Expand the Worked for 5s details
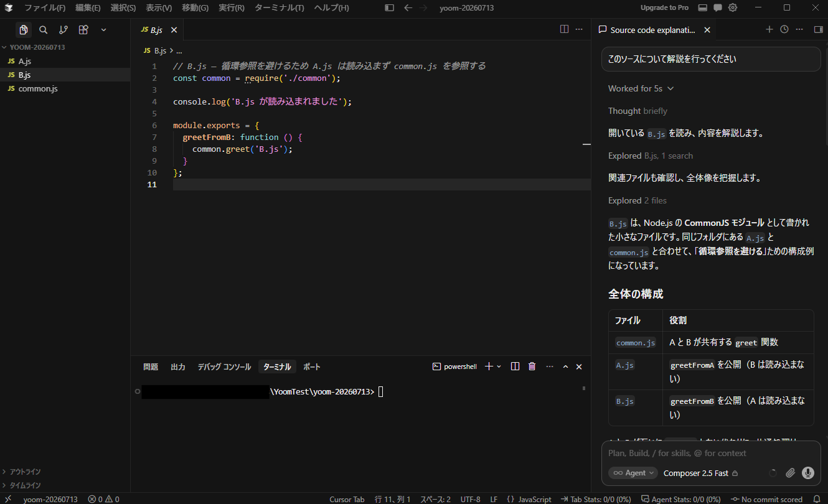Viewport: 828px width, 504px height. [x=641, y=88]
